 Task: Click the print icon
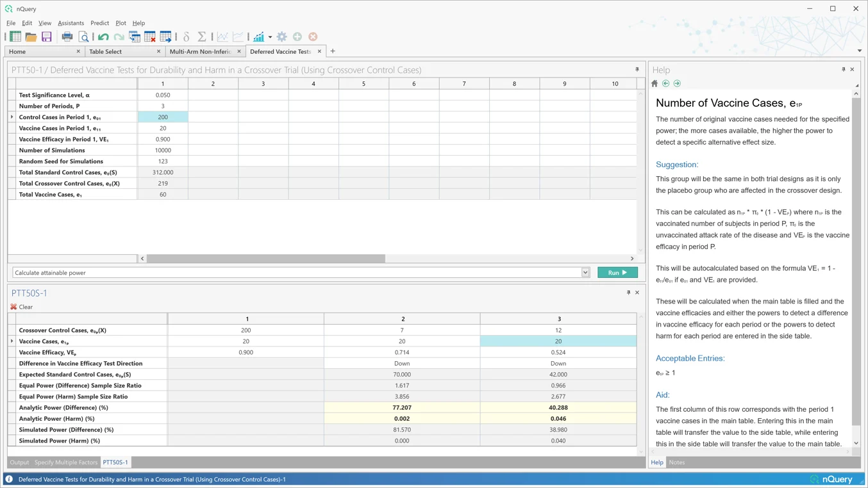coord(67,37)
